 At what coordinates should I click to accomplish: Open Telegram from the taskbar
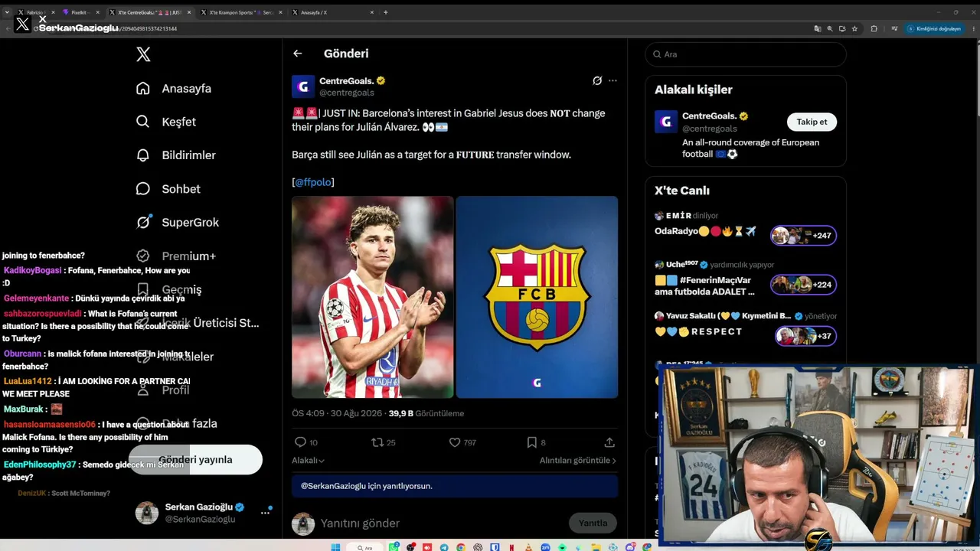(x=444, y=547)
